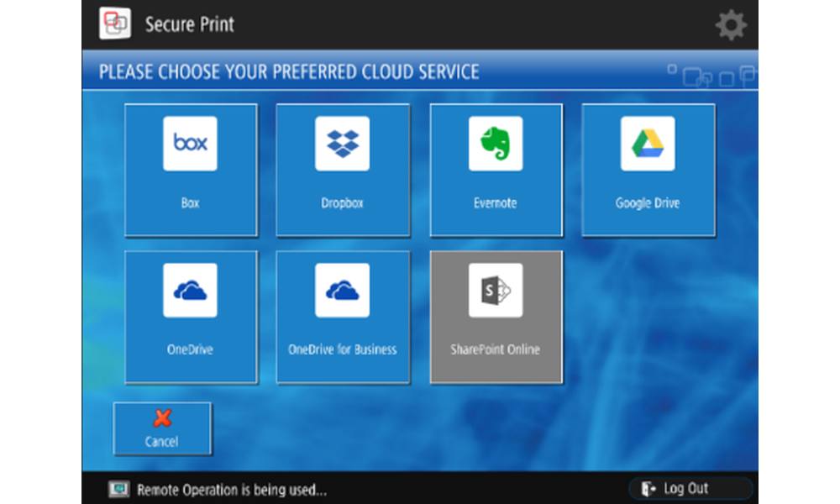Click the SharePoint Online label text
840x504 pixels.
(x=496, y=349)
